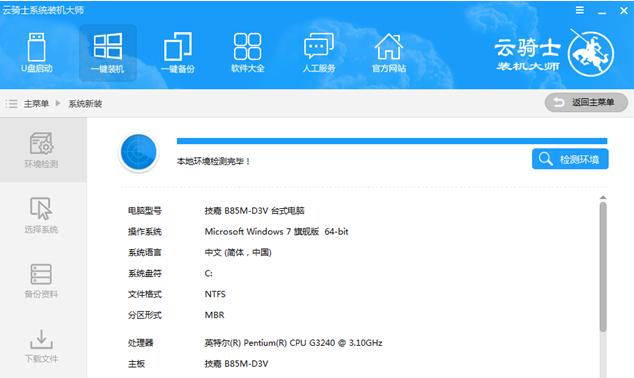
Task: Click the 文件格式 label
Action: pyautogui.click(x=144, y=294)
